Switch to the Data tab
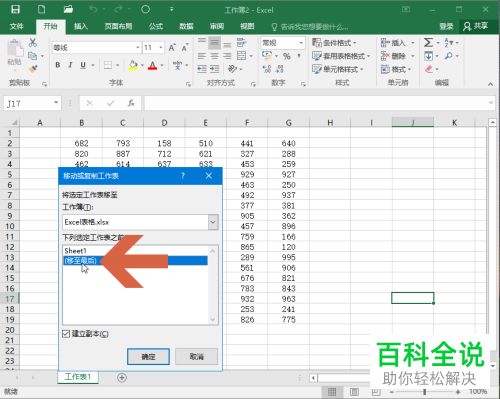Screen dimensions: 500x399 tap(186, 26)
